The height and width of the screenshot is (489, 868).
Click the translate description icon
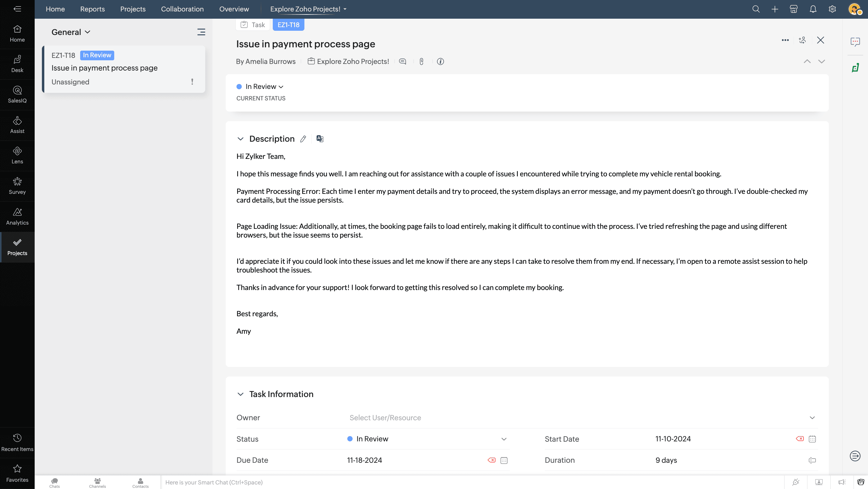320,139
